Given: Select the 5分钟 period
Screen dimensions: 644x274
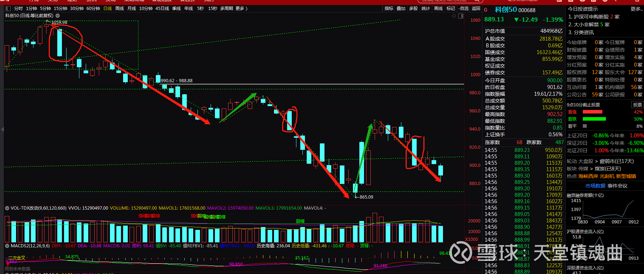Looking at the screenshot, I should [45, 8].
